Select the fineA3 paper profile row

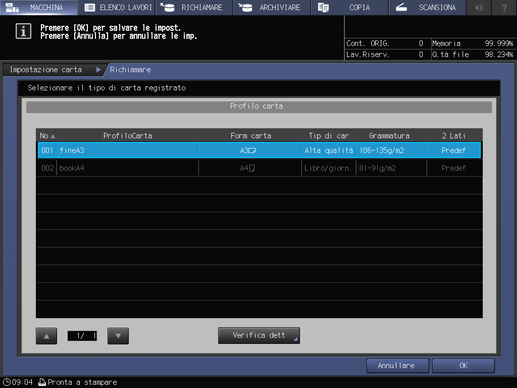259,150
